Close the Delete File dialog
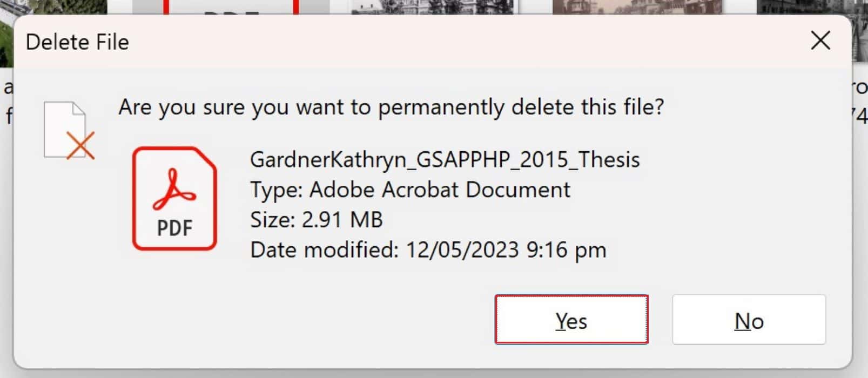 tap(820, 40)
